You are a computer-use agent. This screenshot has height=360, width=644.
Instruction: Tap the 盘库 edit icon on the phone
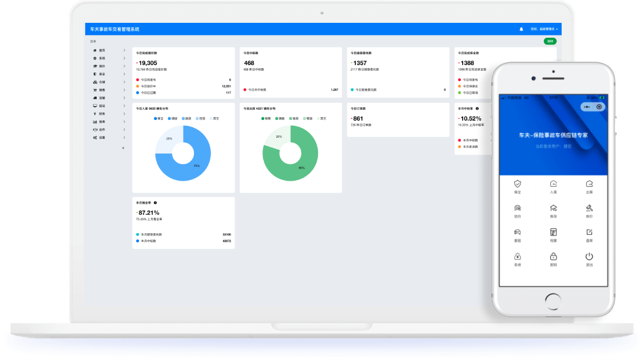(x=589, y=233)
